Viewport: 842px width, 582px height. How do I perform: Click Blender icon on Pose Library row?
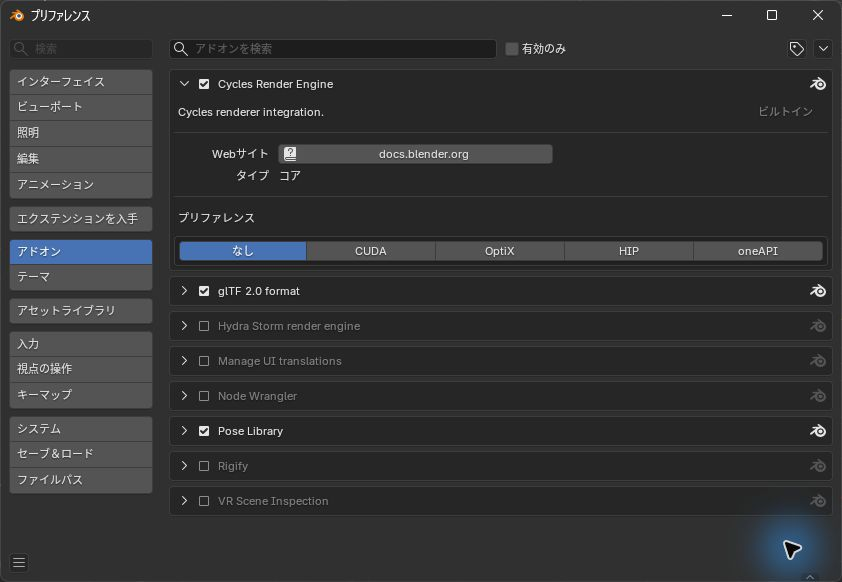coord(818,431)
